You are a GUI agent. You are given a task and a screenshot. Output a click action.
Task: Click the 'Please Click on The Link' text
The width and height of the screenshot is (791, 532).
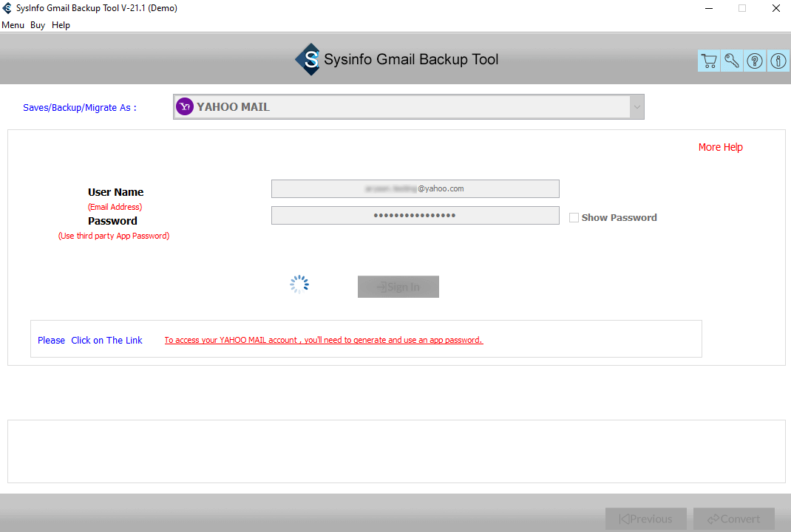point(89,341)
